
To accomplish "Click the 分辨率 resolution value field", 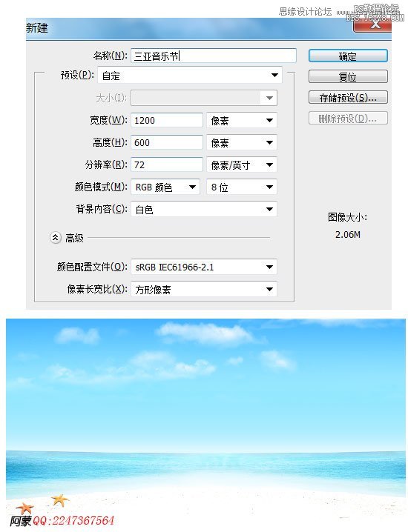I will (x=167, y=164).
